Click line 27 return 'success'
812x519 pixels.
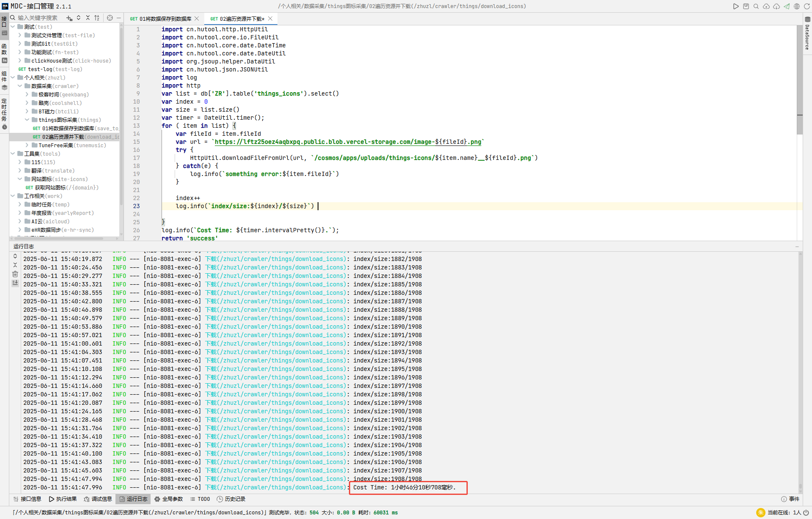(189, 238)
